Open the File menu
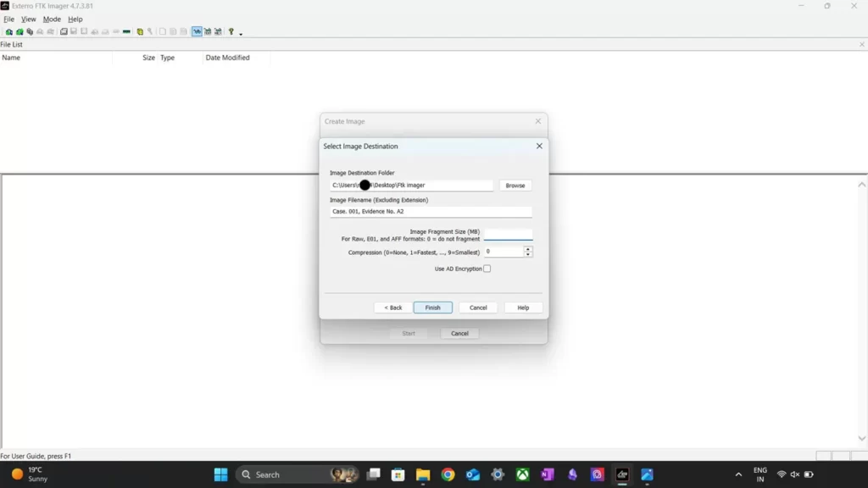This screenshot has height=488, width=868. pyautogui.click(x=8, y=19)
